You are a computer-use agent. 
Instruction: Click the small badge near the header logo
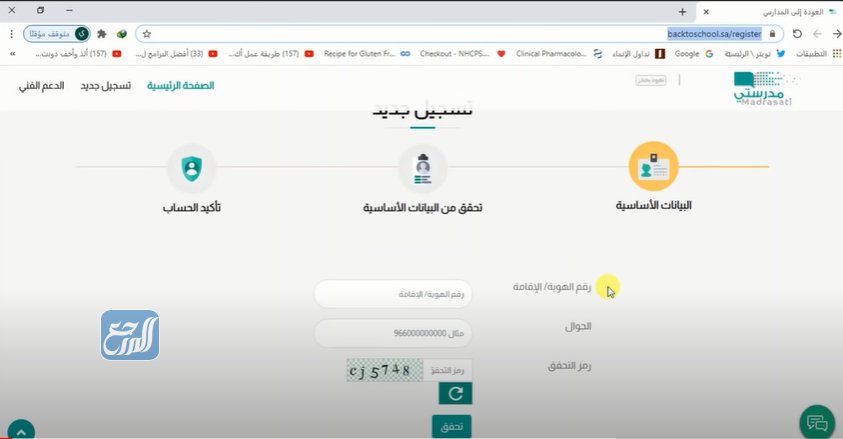tap(651, 80)
